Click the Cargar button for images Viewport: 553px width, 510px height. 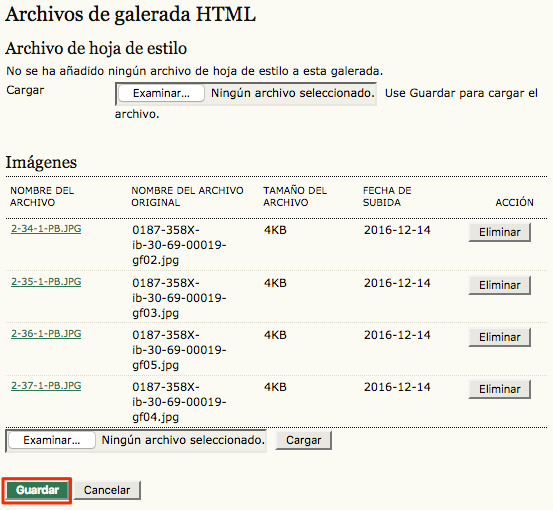303,440
